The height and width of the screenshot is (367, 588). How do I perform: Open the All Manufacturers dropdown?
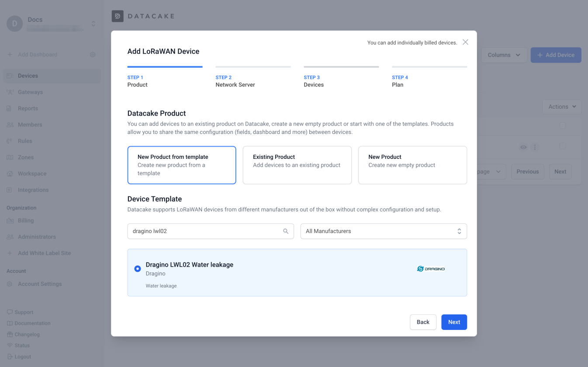tap(384, 231)
